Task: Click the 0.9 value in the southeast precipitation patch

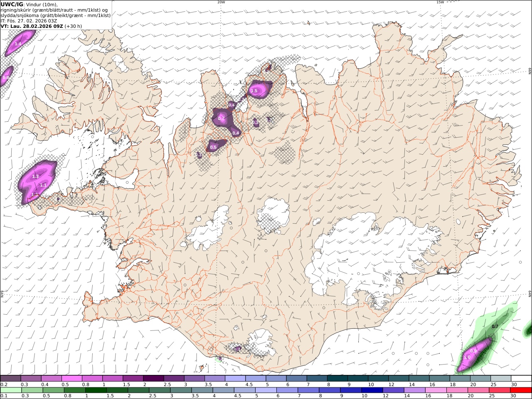Action: pos(473,351)
